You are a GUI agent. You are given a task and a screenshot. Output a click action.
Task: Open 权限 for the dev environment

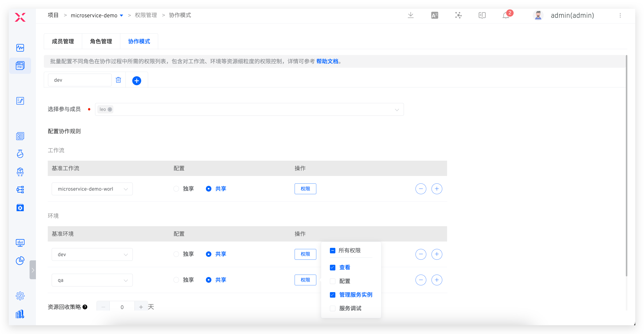[305, 254]
